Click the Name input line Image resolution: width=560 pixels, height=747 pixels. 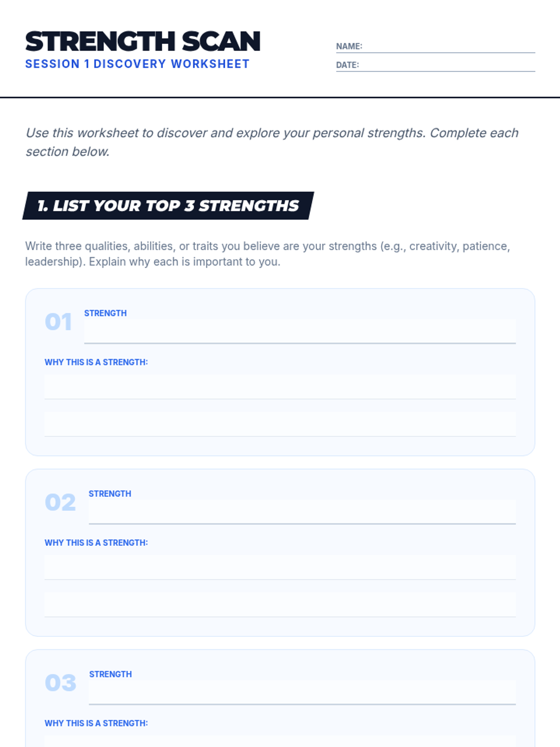(448, 47)
